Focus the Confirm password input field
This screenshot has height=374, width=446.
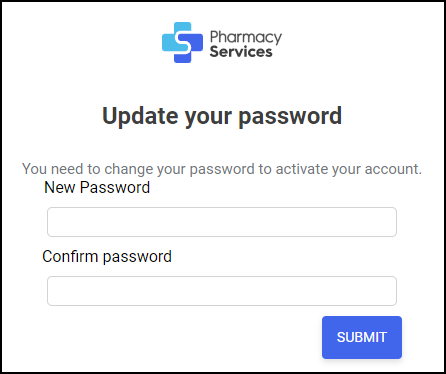222,291
